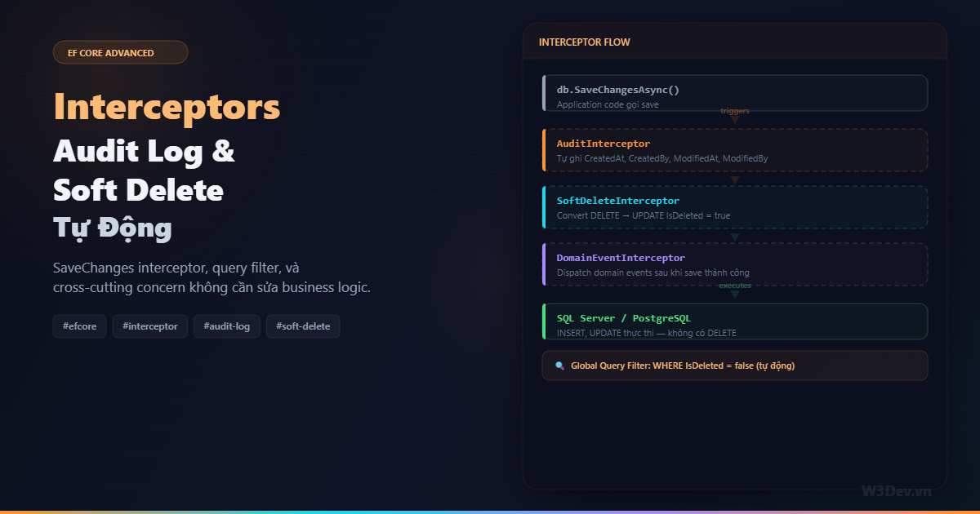
Task: Select the #audit-log tag
Action: pyautogui.click(x=226, y=326)
